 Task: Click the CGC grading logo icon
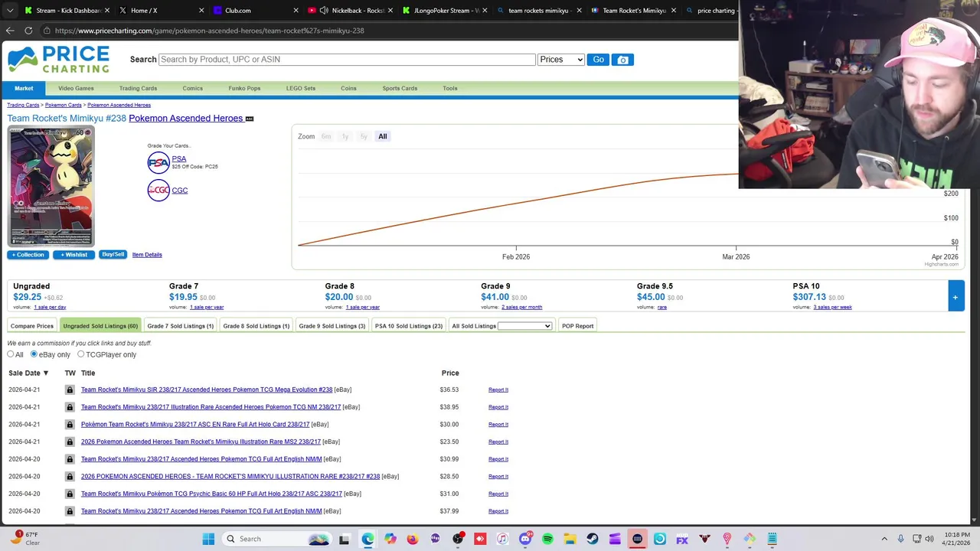point(158,191)
